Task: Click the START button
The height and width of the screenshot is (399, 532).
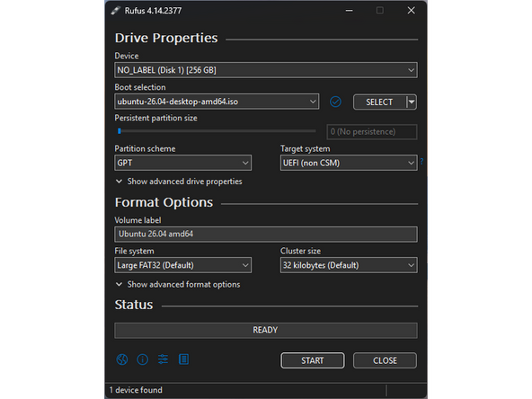Action: 313,360
